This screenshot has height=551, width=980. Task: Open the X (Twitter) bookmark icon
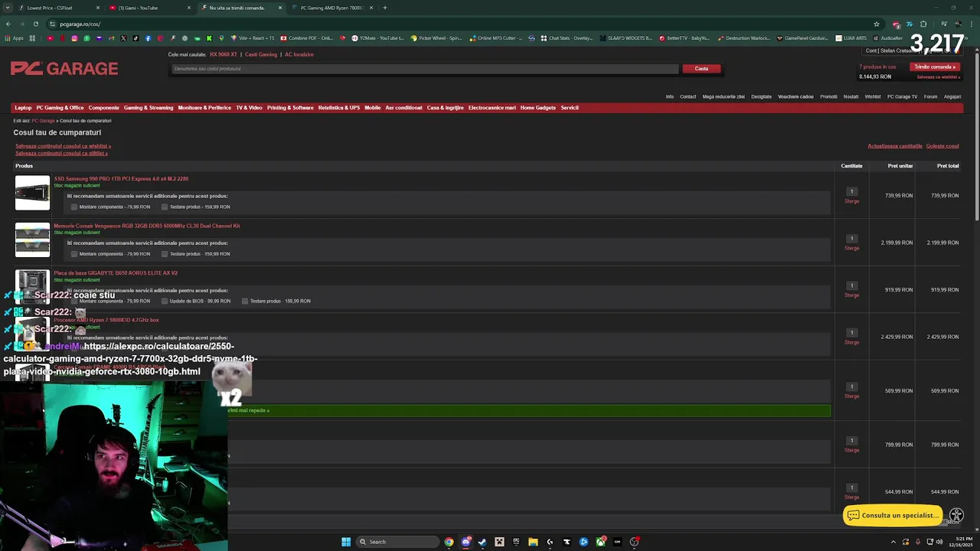[123, 38]
